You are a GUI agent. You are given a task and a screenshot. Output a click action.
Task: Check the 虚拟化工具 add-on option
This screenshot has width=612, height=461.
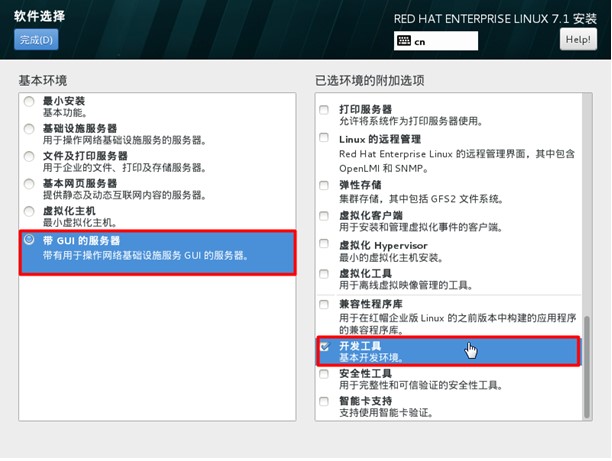pyautogui.click(x=324, y=273)
